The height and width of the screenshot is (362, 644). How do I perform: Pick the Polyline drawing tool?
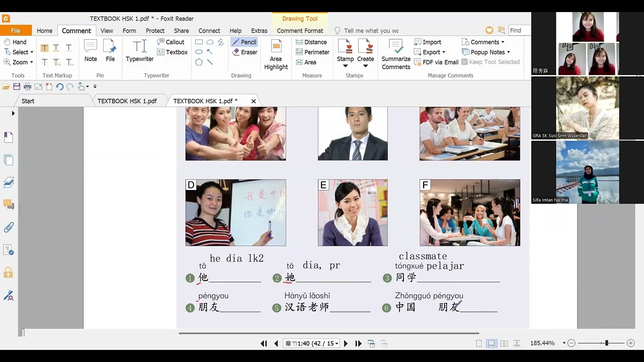tap(221, 42)
